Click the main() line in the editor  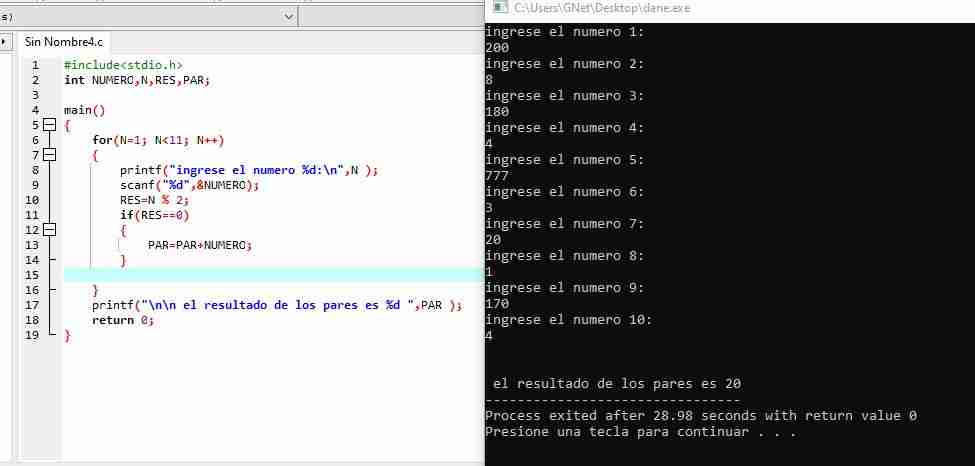click(85, 110)
